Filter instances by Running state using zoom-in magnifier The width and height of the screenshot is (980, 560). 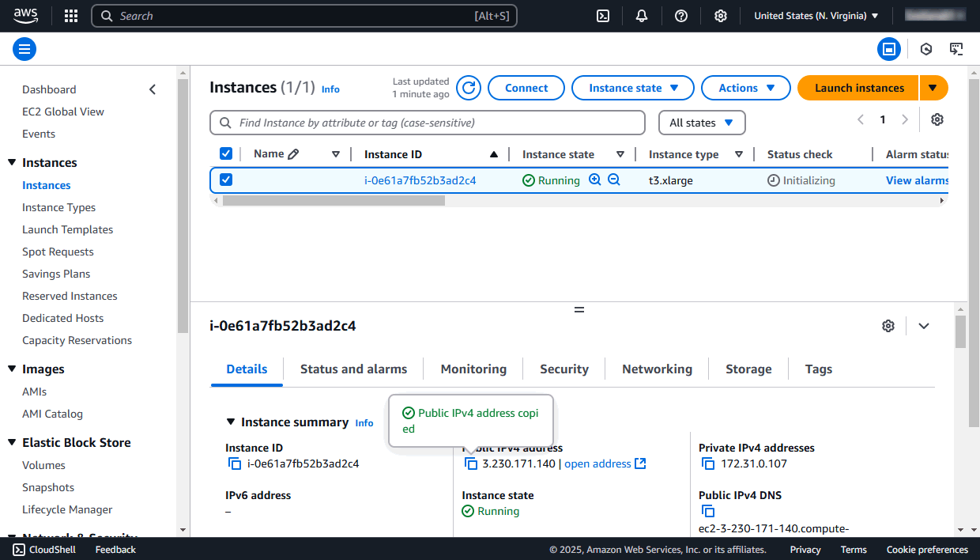[594, 180]
